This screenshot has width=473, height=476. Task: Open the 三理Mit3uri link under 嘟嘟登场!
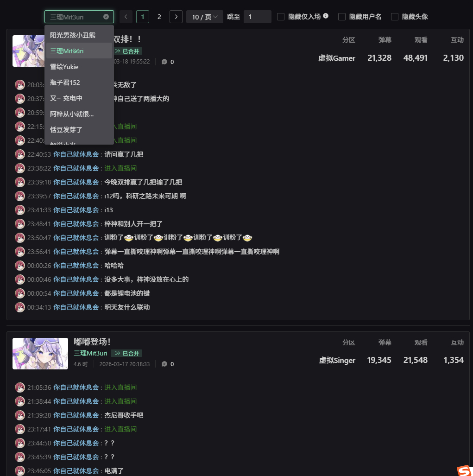pyautogui.click(x=90, y=353)
